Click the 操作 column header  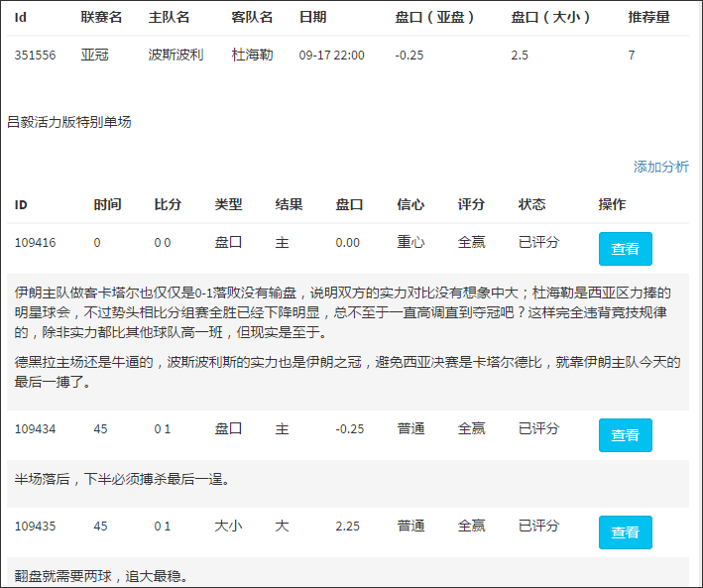click(x=612, y=204)
